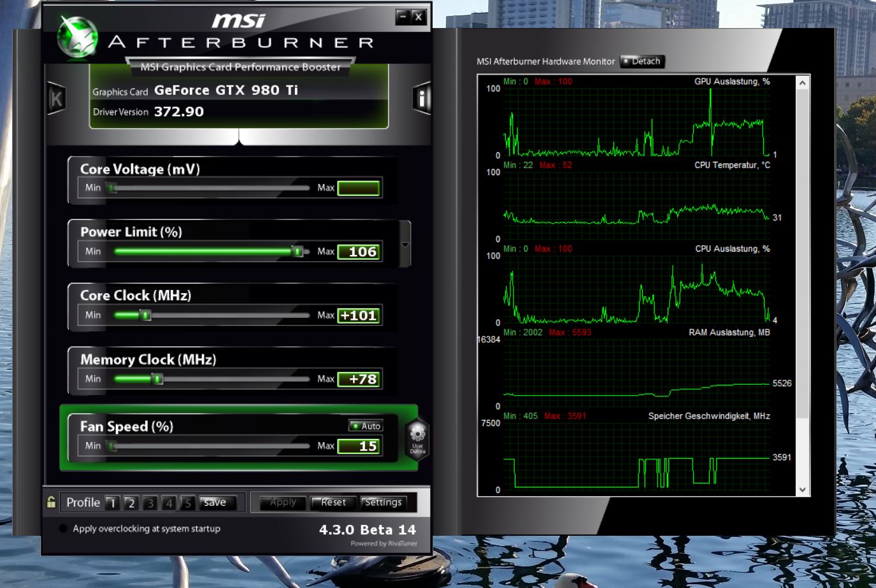Screen dimensions: 876x588
Task: Enable Apply overclocking at system startup
Action: (63, 528)
